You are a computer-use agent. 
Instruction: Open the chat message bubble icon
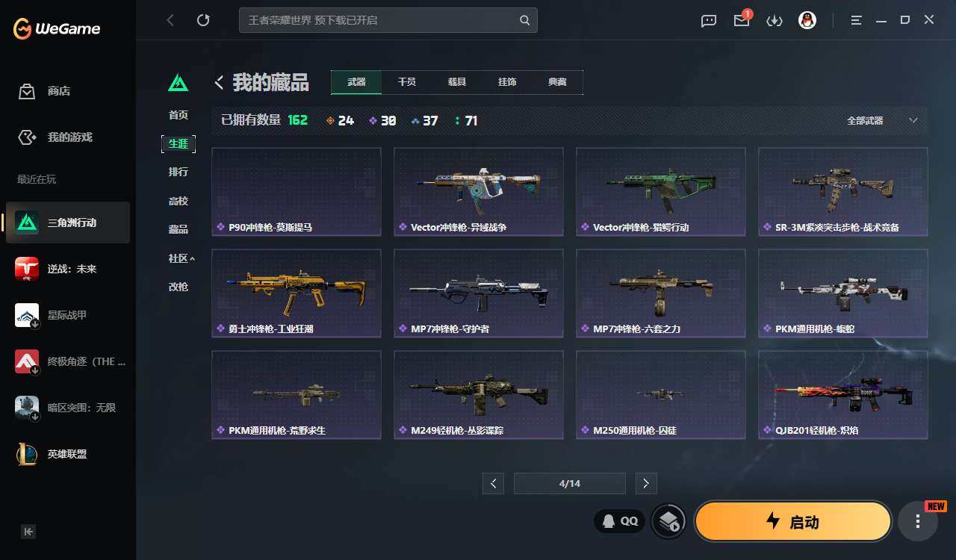click(x=709, y=21)
